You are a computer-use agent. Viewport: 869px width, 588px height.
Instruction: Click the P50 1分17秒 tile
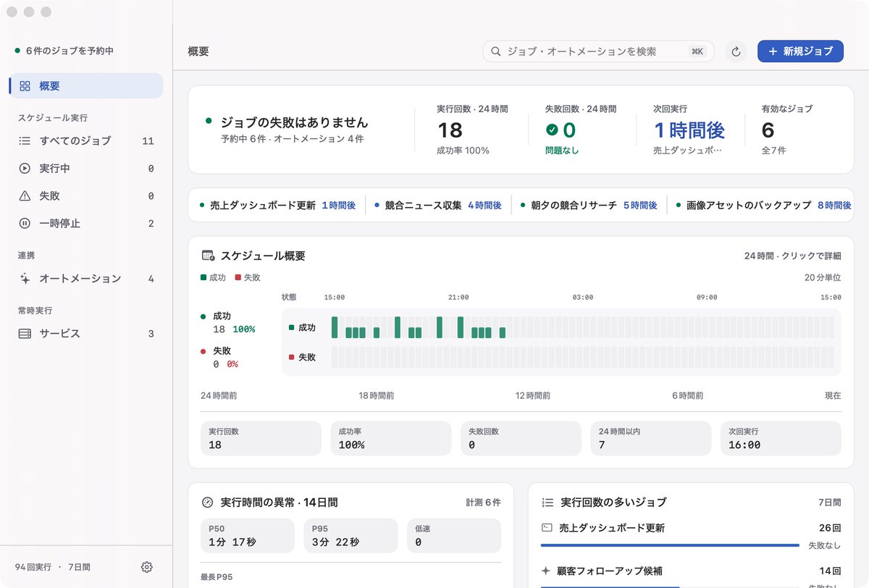pos(248,536)
